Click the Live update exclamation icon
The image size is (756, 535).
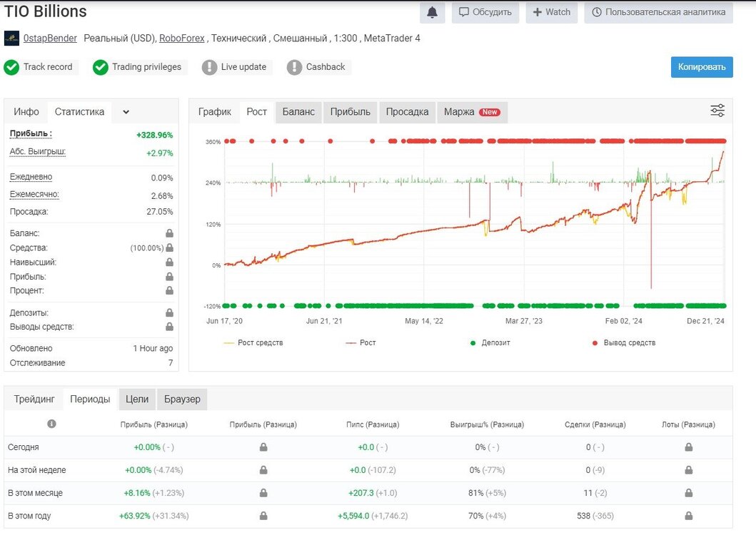pyautogui.click(x=209, y=68)
